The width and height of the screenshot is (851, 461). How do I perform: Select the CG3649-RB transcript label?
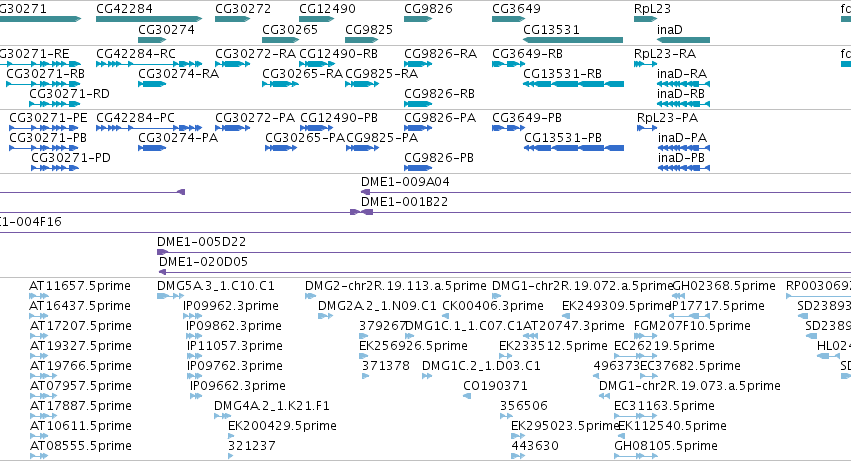pyautogui.click(x=527, y=54)
